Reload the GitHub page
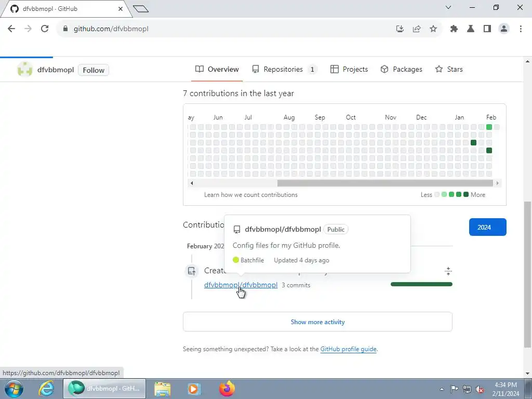Screen dimensions: 532x399 coord(45,29)
